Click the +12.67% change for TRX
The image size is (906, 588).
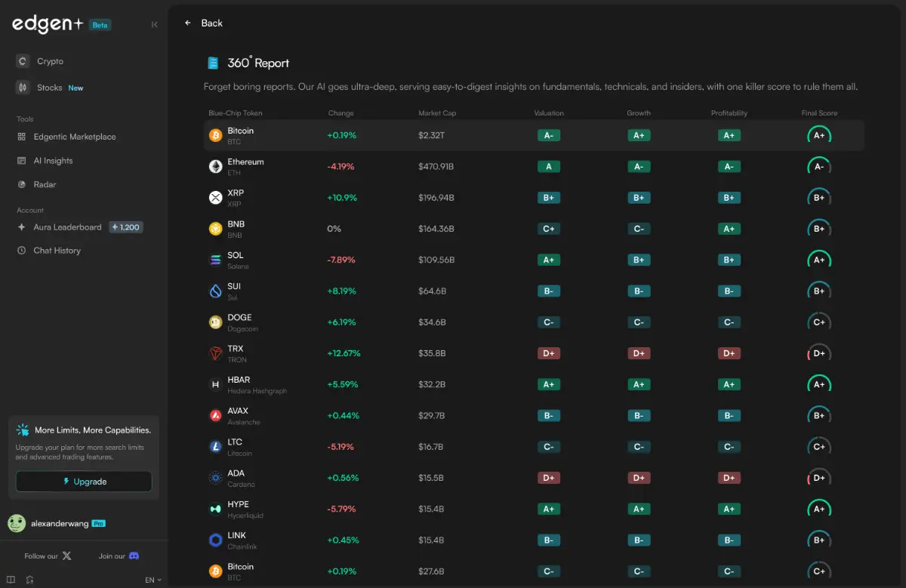pos(344,353)
